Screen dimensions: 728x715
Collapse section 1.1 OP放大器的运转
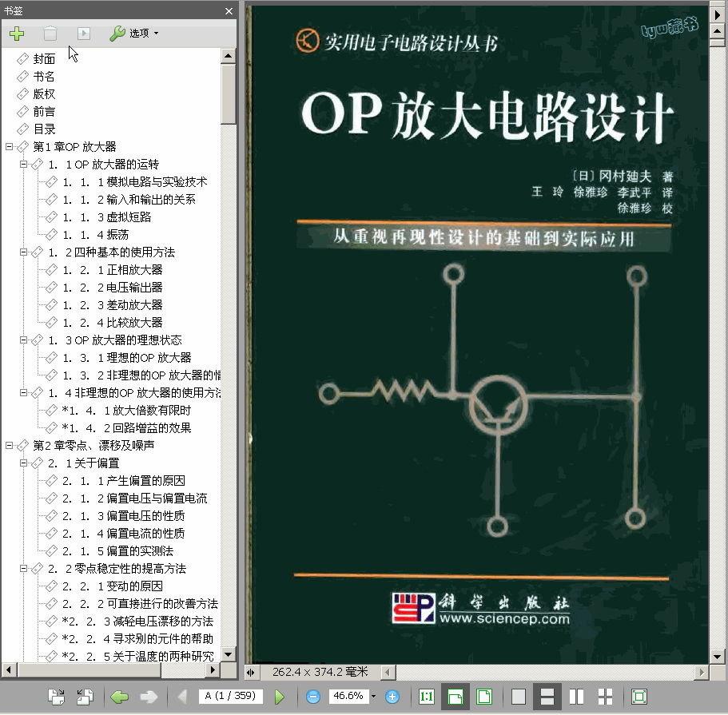(x=24, y=165)
